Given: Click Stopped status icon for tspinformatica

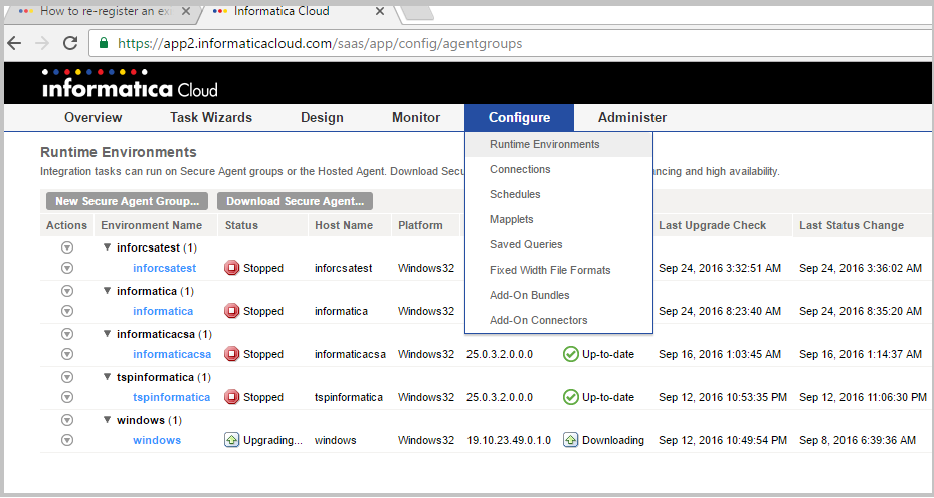Looking at the screenshot, I should tap(231, 397).
